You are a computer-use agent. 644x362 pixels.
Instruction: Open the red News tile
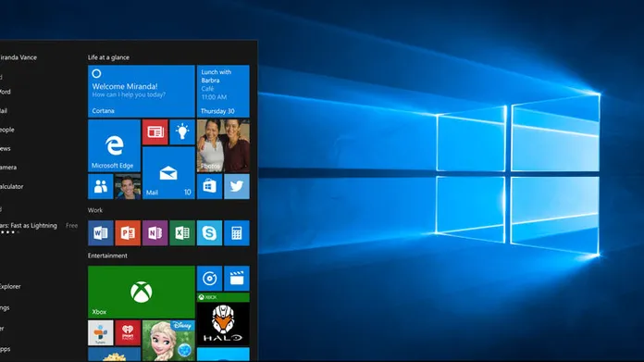click(x=155, y=131)
